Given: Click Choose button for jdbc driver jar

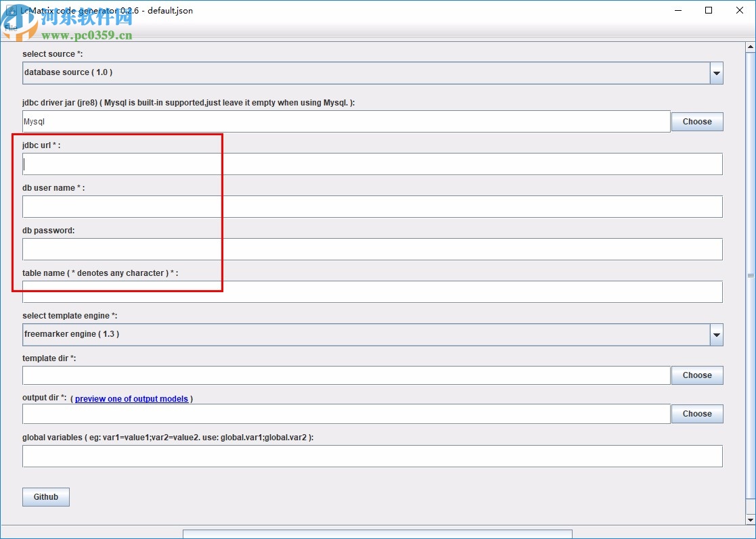Looking at the screenshot, I should (x=697, y=121).
